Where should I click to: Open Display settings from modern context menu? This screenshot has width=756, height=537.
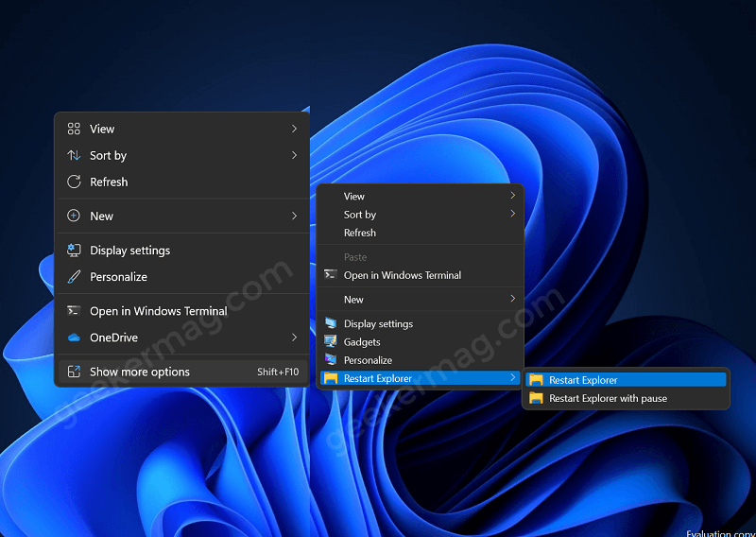pos(181,251)
